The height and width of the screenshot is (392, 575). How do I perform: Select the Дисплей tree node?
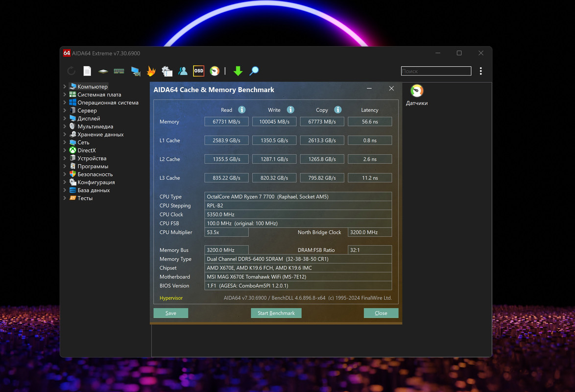89,119
